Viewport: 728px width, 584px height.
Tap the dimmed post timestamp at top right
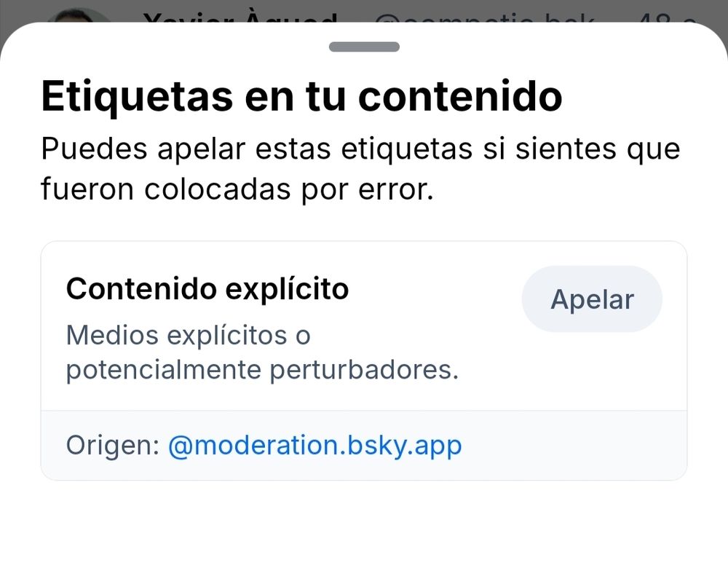(x=666, y=17)
